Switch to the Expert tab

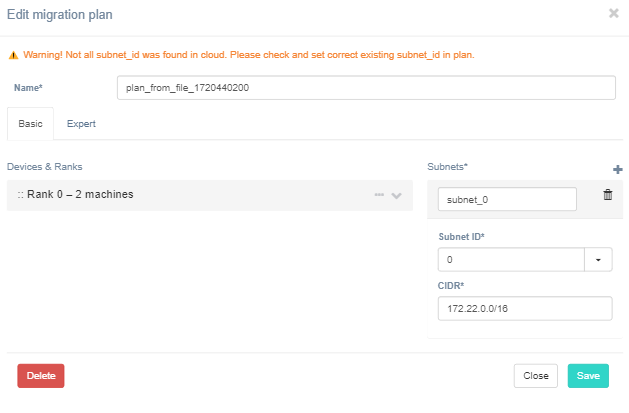click(x=81, y=124)
